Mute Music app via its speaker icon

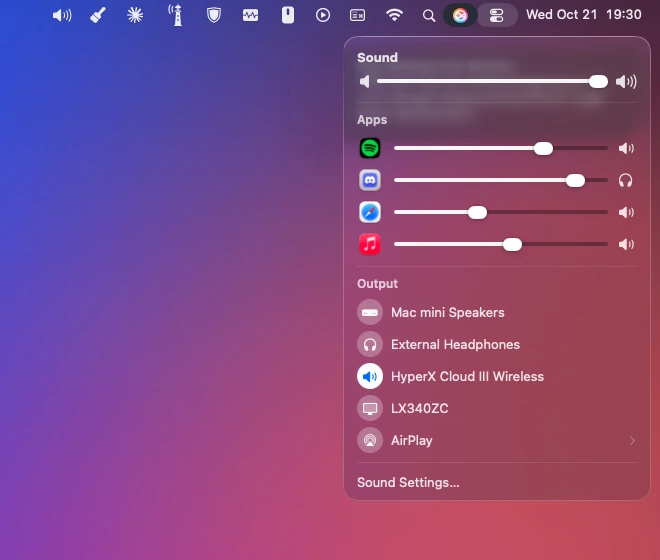[x=626, y=244]
